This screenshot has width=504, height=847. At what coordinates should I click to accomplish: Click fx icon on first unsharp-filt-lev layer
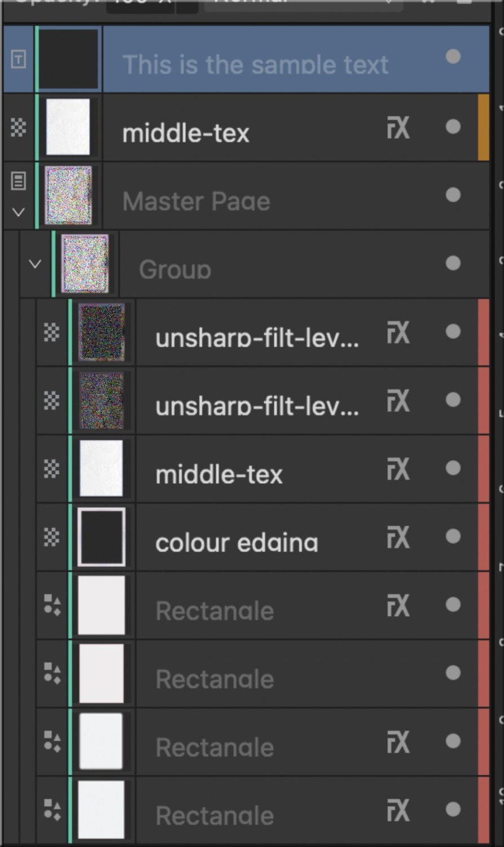398,332
